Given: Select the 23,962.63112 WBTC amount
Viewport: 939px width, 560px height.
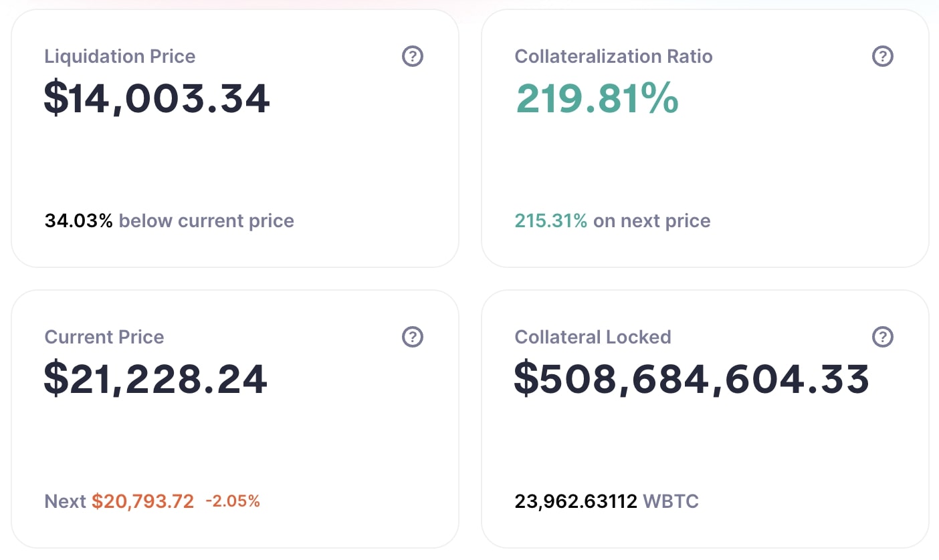Looking at the screenshot, I should [576, 501].
